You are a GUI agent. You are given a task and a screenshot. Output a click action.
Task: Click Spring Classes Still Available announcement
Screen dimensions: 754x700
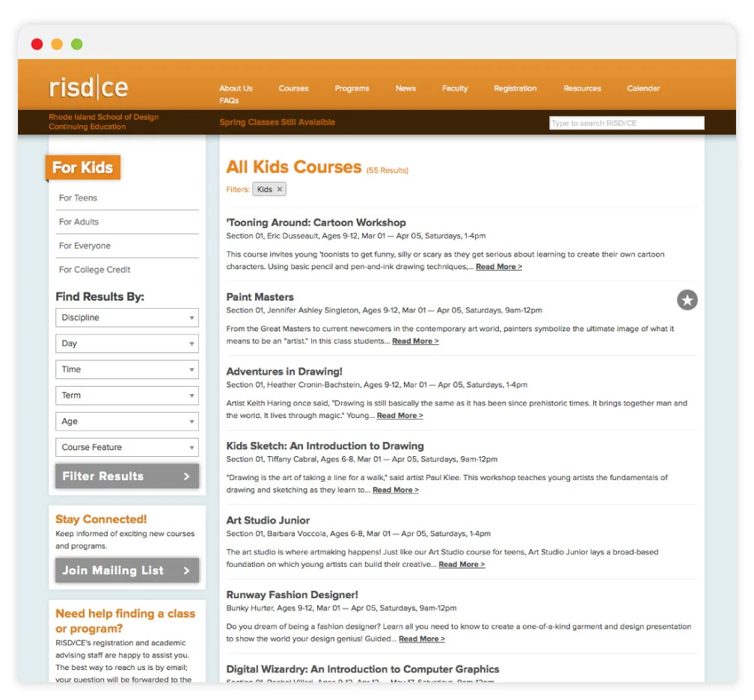(x=277, y=122)
